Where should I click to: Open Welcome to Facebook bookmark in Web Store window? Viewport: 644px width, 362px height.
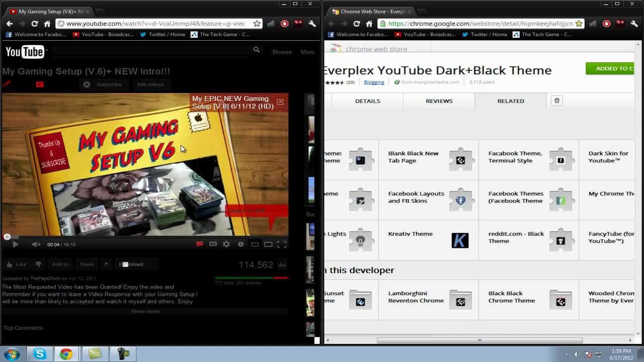click(x=358, y=34)
